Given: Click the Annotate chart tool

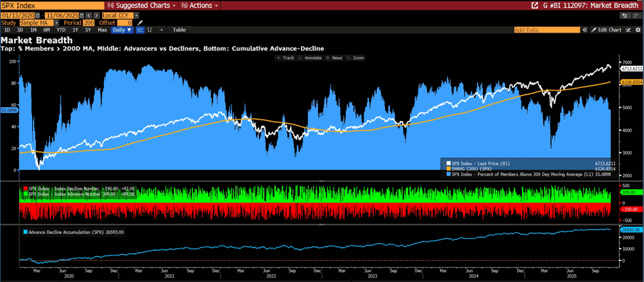Looking at the screenshot, I should coord(310,58).
